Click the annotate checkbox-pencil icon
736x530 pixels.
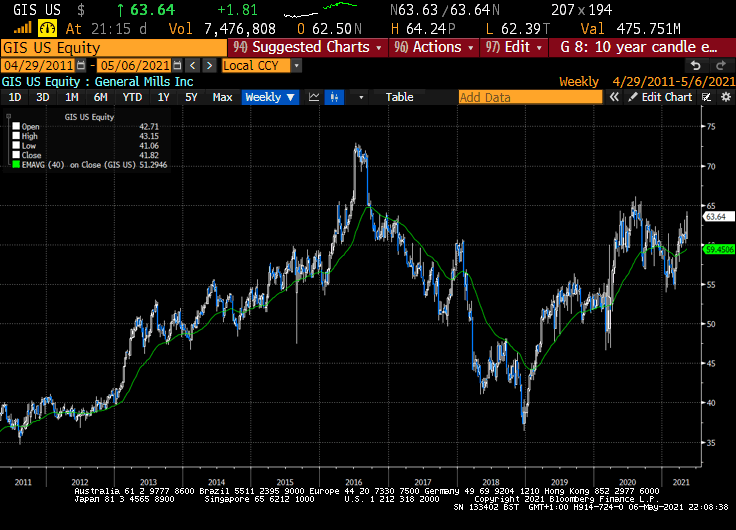704,97
